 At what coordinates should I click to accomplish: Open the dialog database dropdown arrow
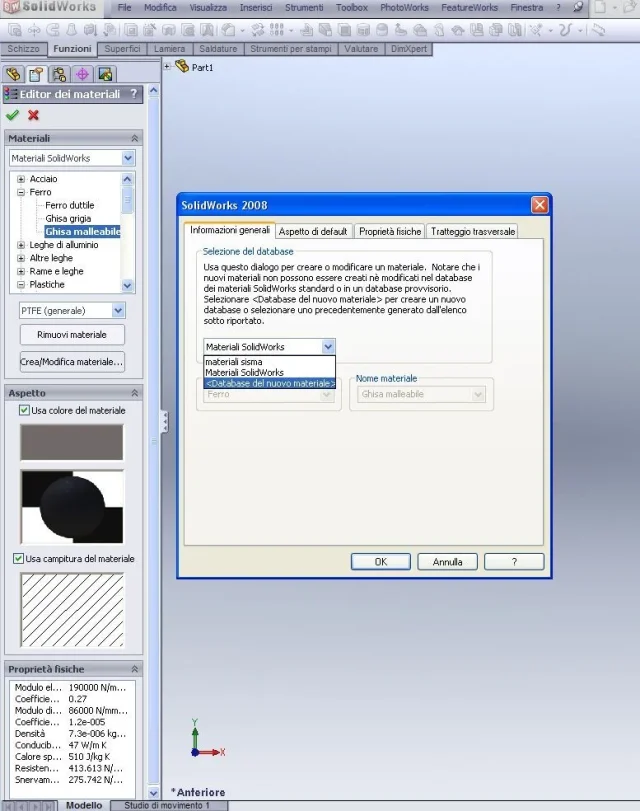coord(328,347)
